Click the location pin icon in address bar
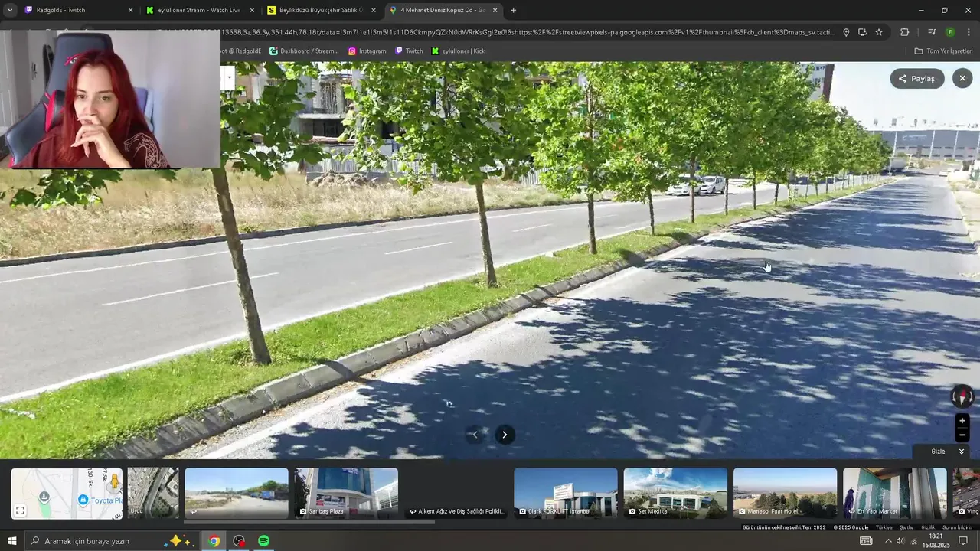 (x=846, y=32)
